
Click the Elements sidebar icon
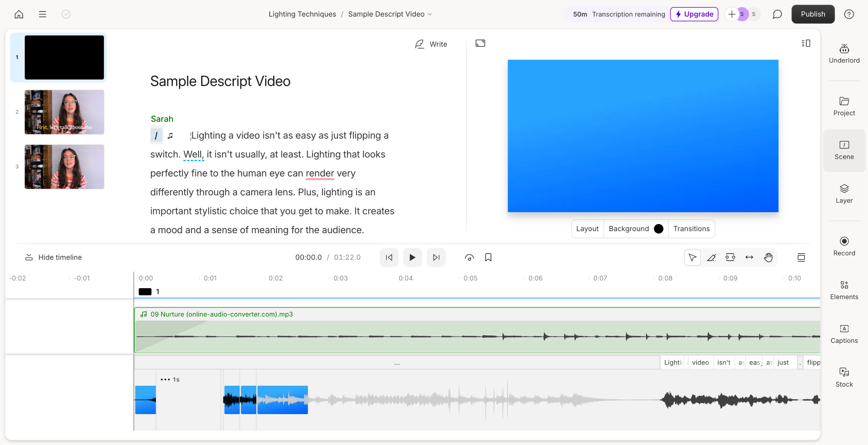point(844,290)
